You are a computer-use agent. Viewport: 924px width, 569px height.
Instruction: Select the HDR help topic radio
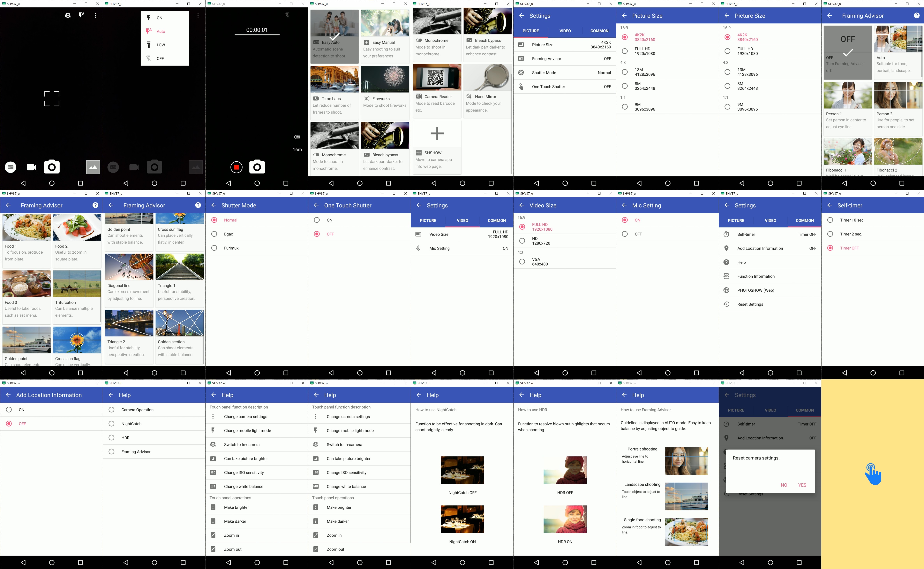[x=111, y=438]
